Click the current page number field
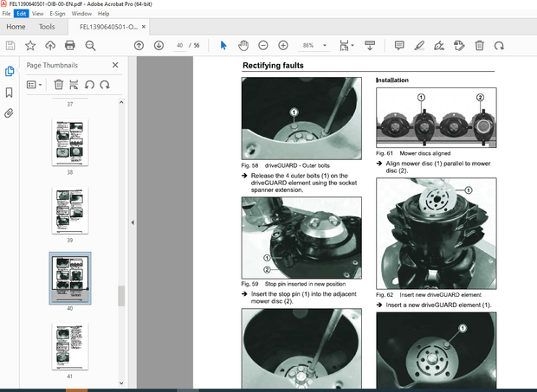 pyautogui.click(x=180, y=46)
